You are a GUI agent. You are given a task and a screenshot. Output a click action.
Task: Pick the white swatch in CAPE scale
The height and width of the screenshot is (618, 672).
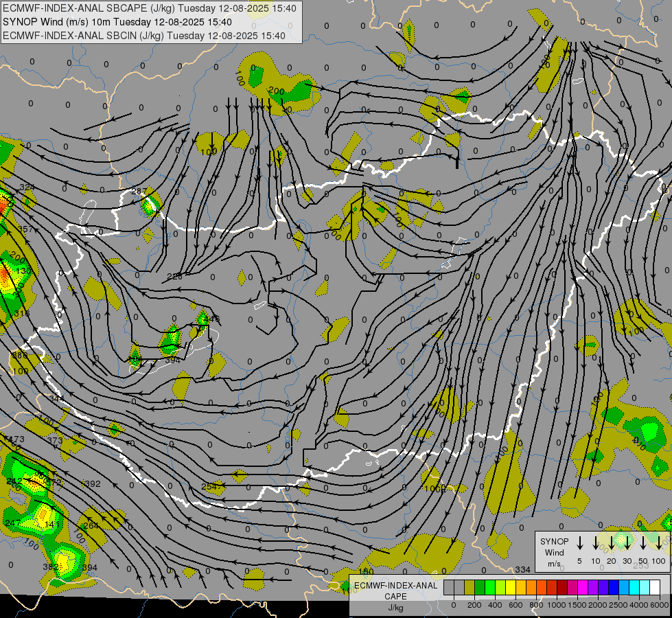654,588
